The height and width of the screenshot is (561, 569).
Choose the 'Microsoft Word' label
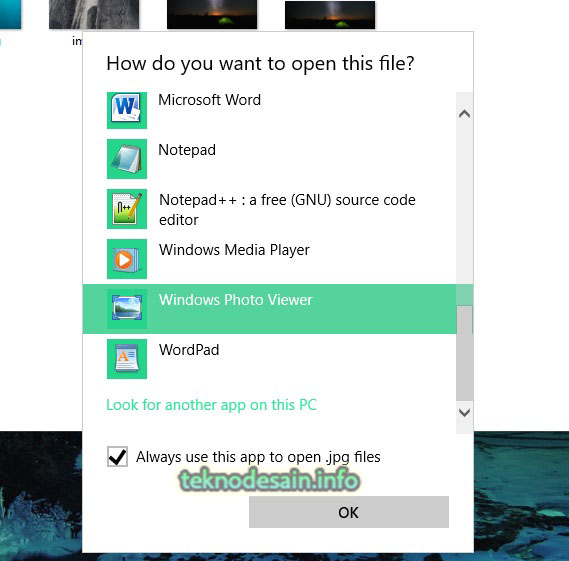[x=209, y=100]
